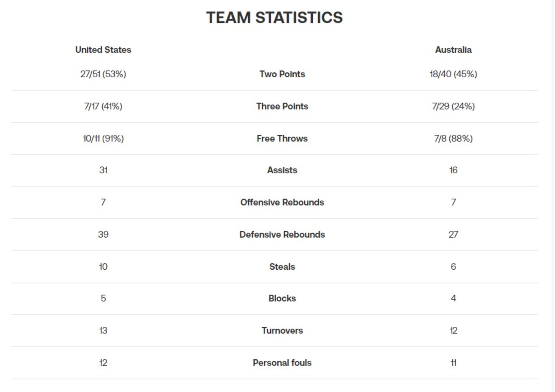The image size is (555, 392).
Task: Select the Australia column header
Action: tap(453, 50)
